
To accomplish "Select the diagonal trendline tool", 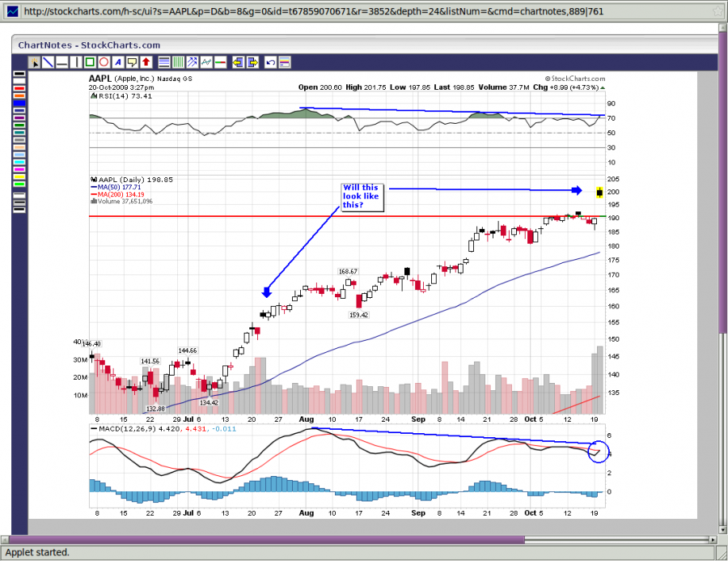I will tap(49, 62).
